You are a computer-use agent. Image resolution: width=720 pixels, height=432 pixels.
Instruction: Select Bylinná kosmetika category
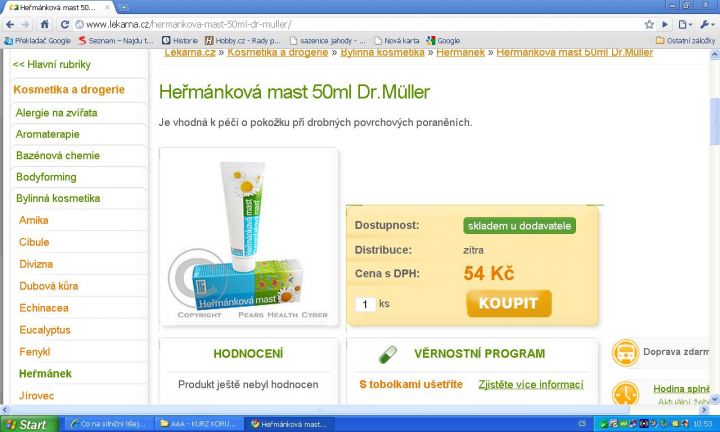[58, 198]
